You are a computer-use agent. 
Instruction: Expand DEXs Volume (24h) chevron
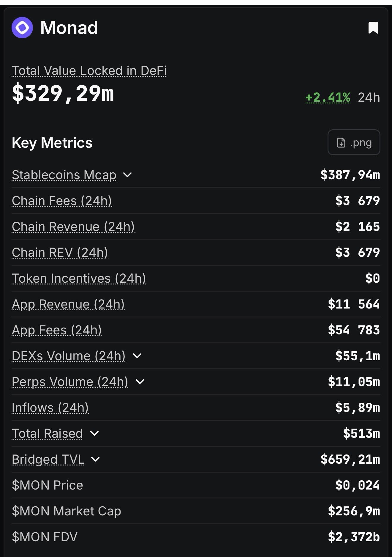pyautogui.click(x=137, y=356)
